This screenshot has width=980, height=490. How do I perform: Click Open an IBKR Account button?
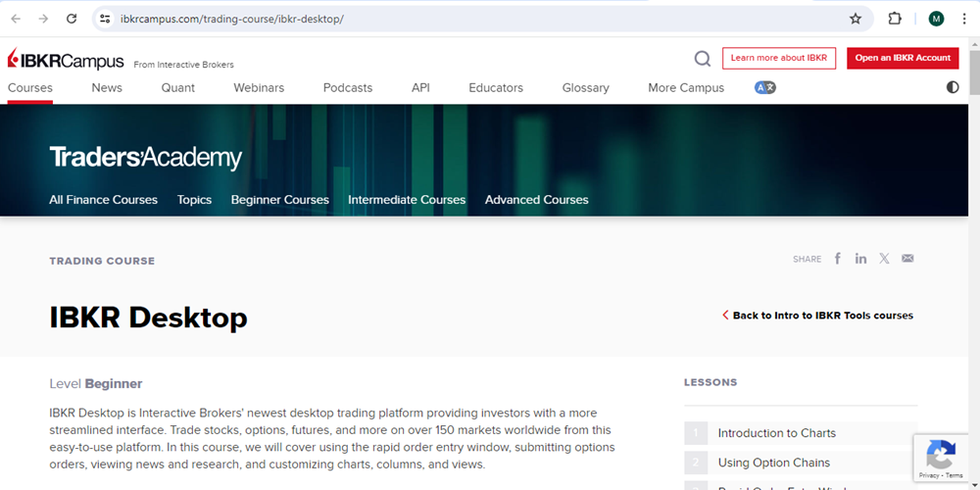coord(903,58)
